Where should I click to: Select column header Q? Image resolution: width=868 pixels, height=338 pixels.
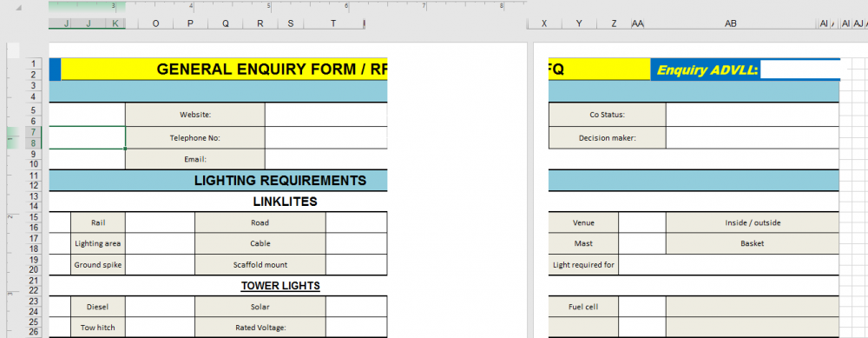226,23
